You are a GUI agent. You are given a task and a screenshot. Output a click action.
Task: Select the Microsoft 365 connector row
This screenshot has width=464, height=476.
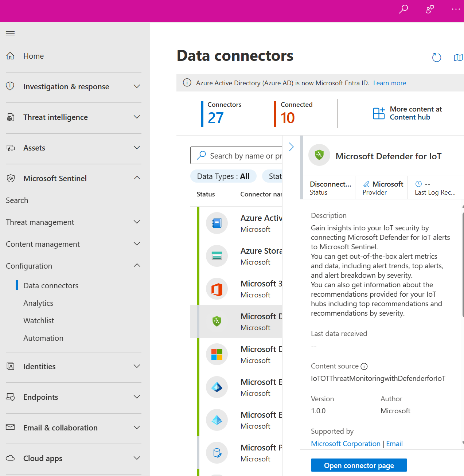click(x=236, y=289)
